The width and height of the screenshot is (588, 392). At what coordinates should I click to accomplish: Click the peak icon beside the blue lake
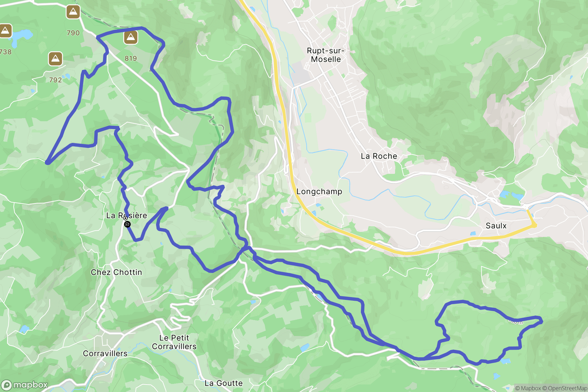pos(5,31)
